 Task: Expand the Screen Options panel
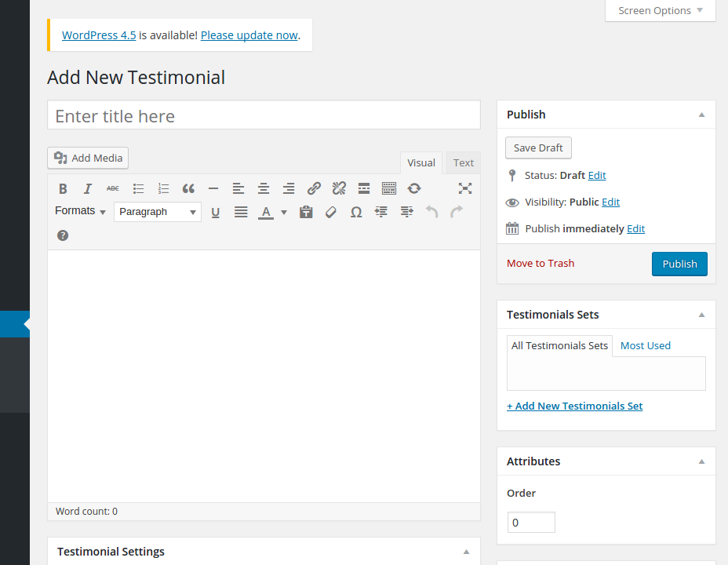[x=660, y=11]
